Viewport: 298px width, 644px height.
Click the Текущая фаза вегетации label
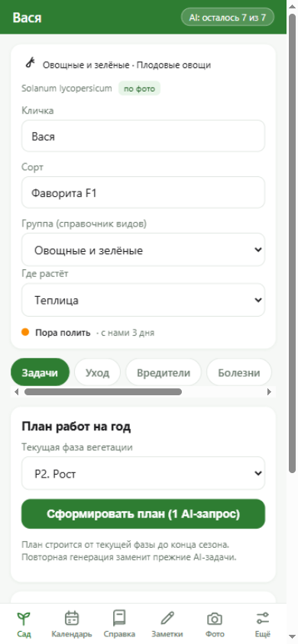[77, 447]
